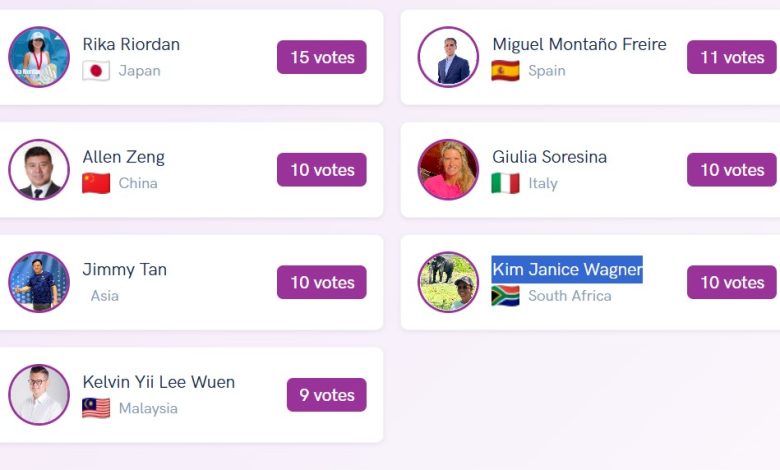Open Miguel Montaño Freire's avatar
Screen dimensions: 780x470
(x=448, y=57)
